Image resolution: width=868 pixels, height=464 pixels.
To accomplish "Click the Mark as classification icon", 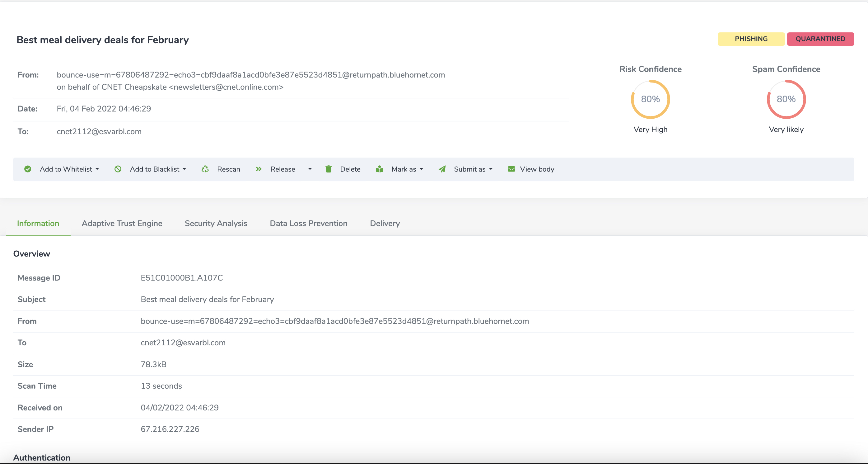I will [x=380, y=169].
